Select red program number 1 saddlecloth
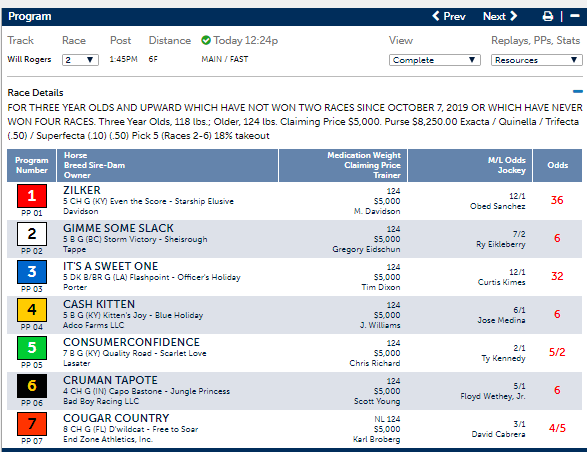The image size is (587, 452). click(x=32, y=196)
